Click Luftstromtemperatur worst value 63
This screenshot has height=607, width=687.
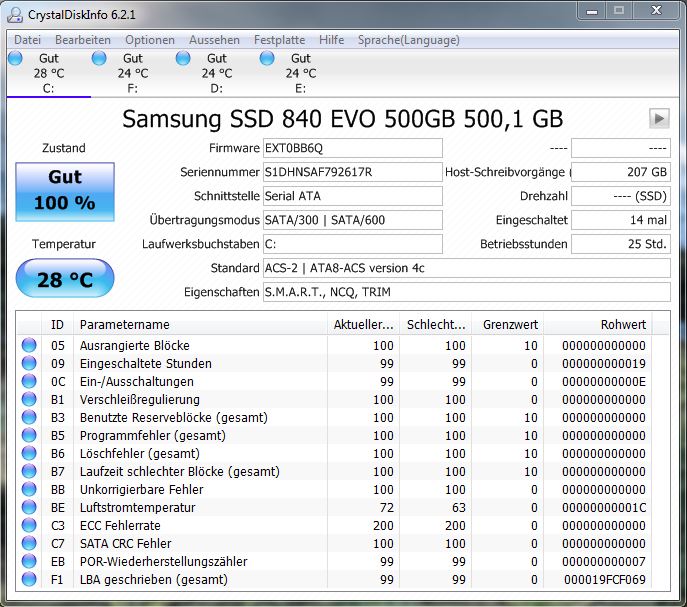coord(458,508)
